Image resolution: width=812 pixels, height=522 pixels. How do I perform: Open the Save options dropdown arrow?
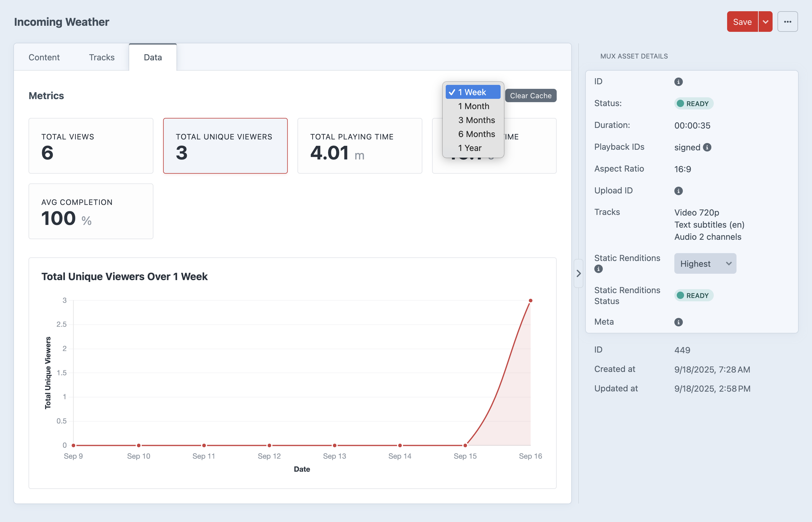(765, 22)
